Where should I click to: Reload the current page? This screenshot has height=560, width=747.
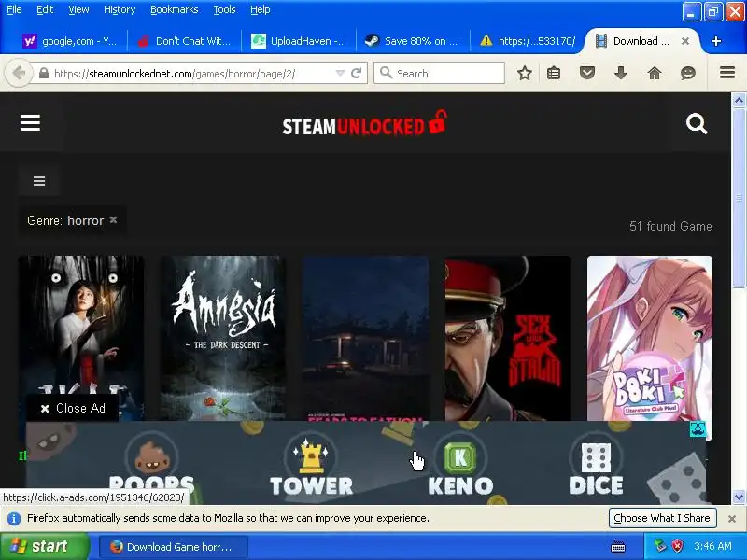pos(357,74)
